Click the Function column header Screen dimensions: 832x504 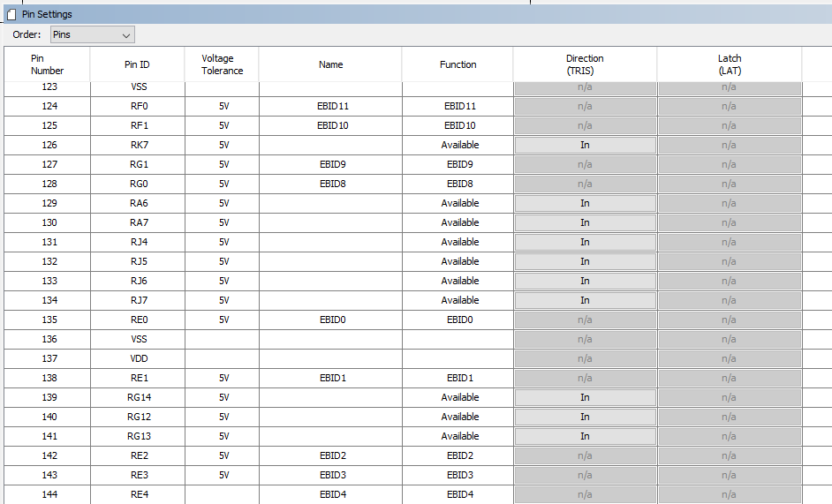click(x=458, y=64)
